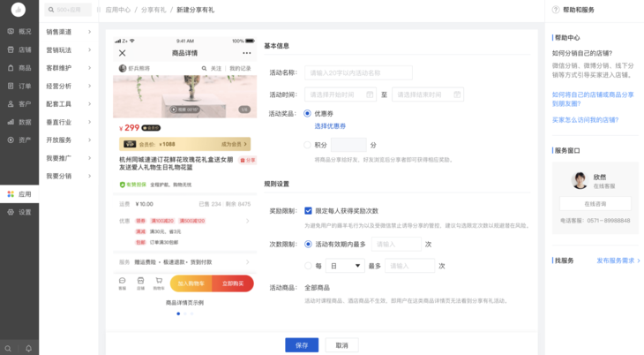644x355 pixels.
Task: Click the blue 保存 button
Action: click(x=302, y=345)
